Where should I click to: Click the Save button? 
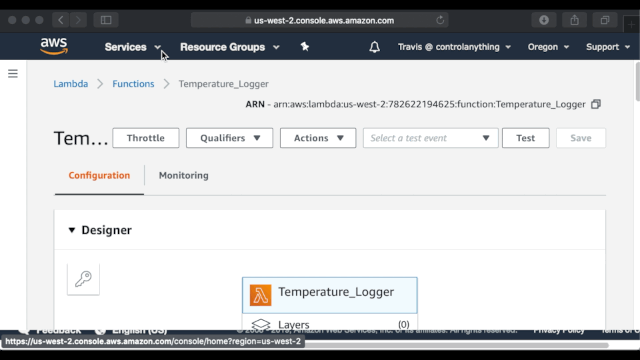click(x=581, y=138)
